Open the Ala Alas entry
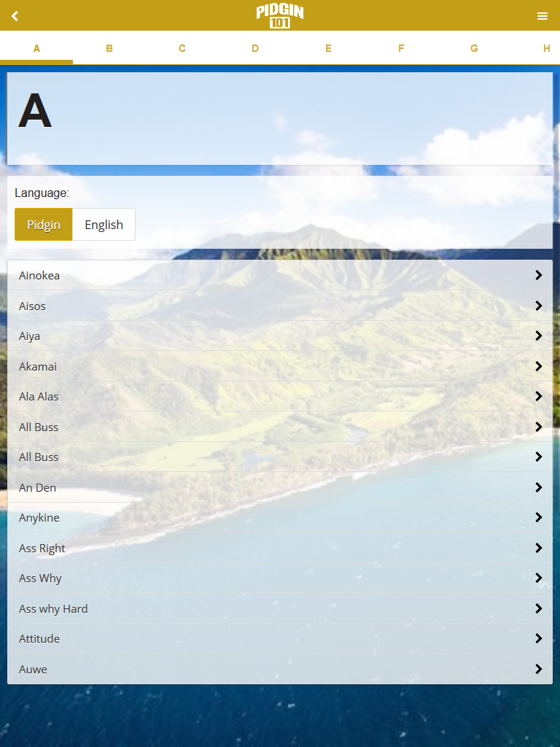The image size is (560, 747). 280,396
